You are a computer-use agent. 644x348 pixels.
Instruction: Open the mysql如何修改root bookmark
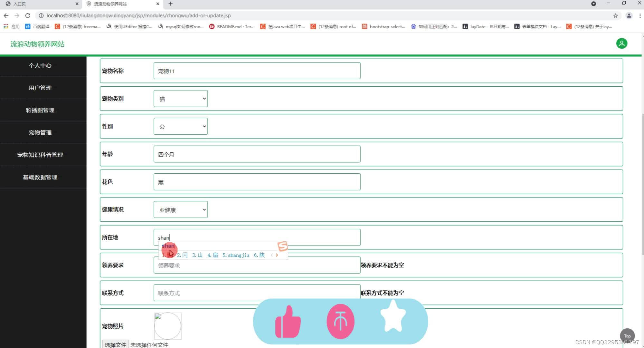point(181,26)
